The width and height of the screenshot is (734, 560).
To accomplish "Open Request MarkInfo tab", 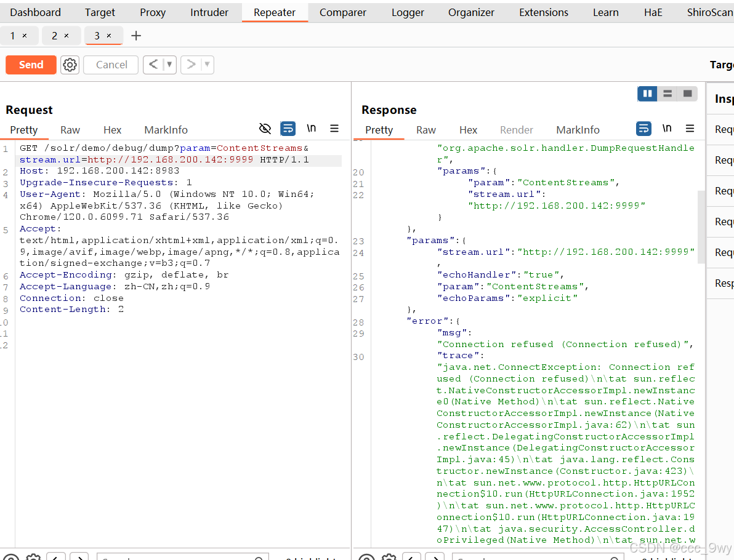I will 166,130.
